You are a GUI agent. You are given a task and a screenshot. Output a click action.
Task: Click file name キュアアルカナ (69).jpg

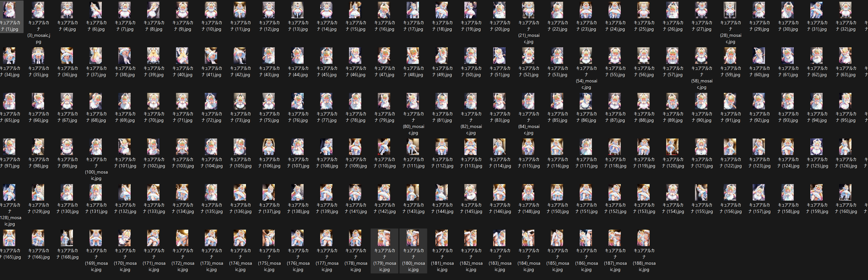pyautogui.click(x=125, y=117)
